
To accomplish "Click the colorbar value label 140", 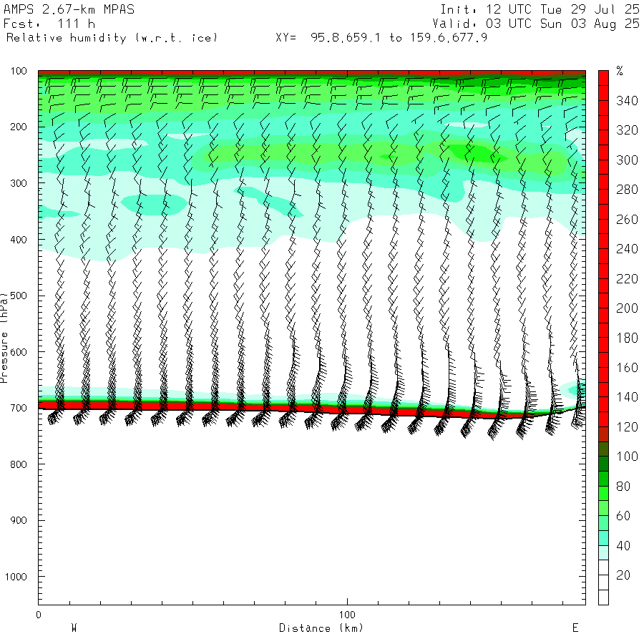I will click(x=627, y=397).
